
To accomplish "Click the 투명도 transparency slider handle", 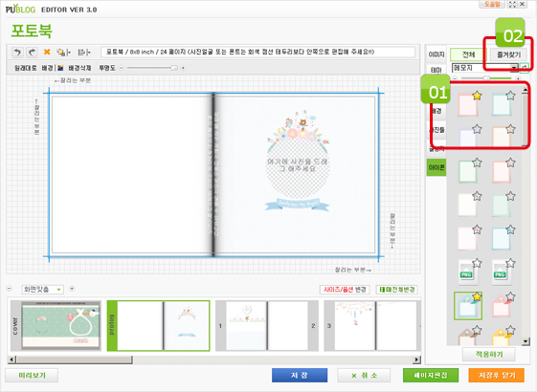I will click(x=174, y=68).
